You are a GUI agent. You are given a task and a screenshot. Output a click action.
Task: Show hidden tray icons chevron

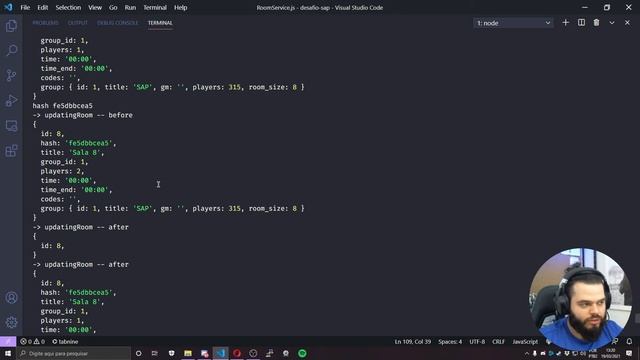[x=527, y=353]
